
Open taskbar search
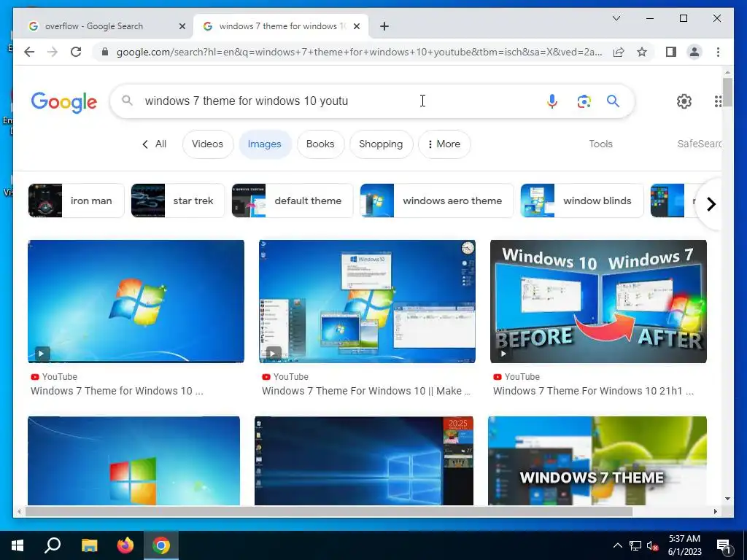(53, 545)
